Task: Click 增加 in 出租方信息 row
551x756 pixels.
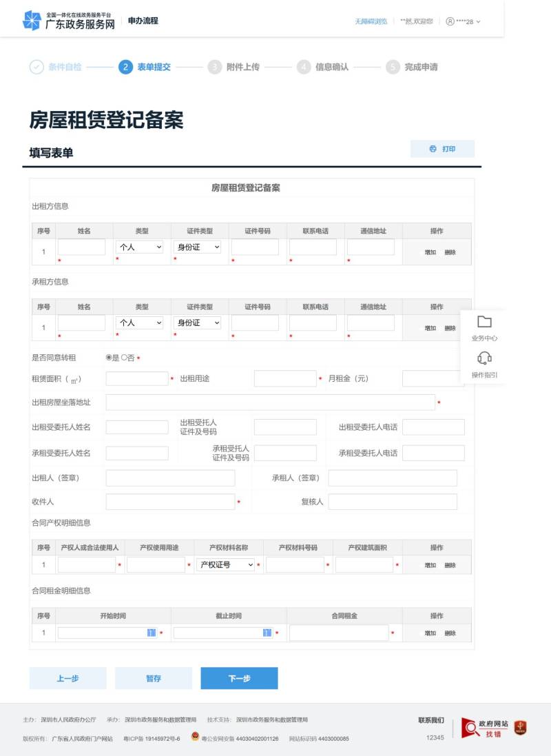Action: [x=430, y=252]
